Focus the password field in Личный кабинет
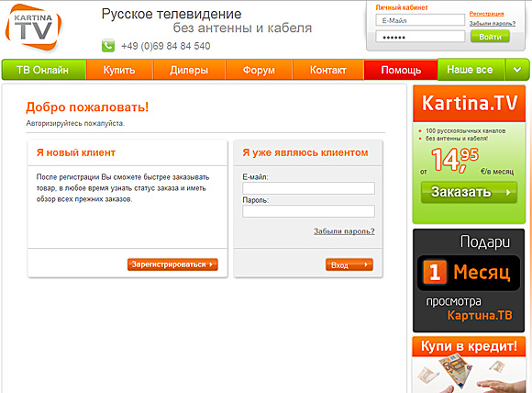This screenshot has height=393, width=532. pos(420,37)
